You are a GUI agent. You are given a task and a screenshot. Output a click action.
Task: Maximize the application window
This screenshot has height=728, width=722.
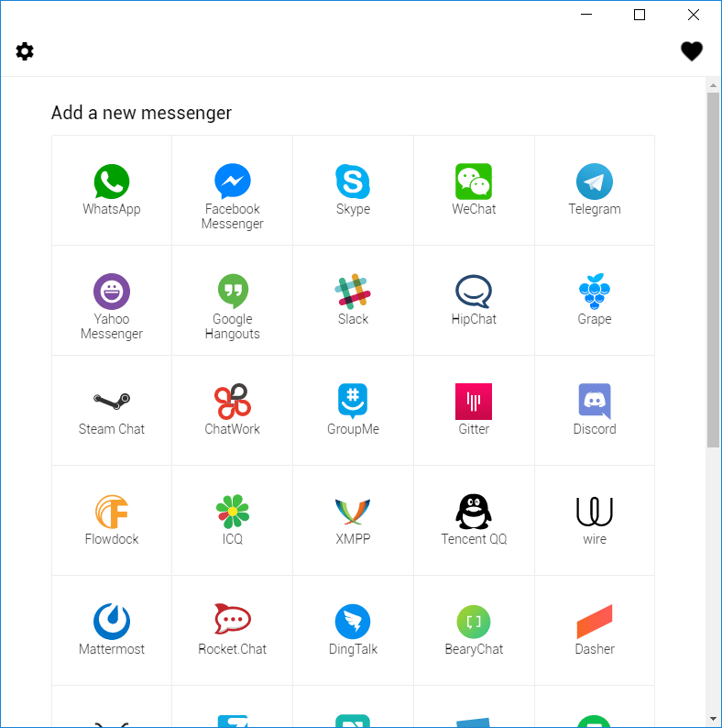tap(640, 15)
